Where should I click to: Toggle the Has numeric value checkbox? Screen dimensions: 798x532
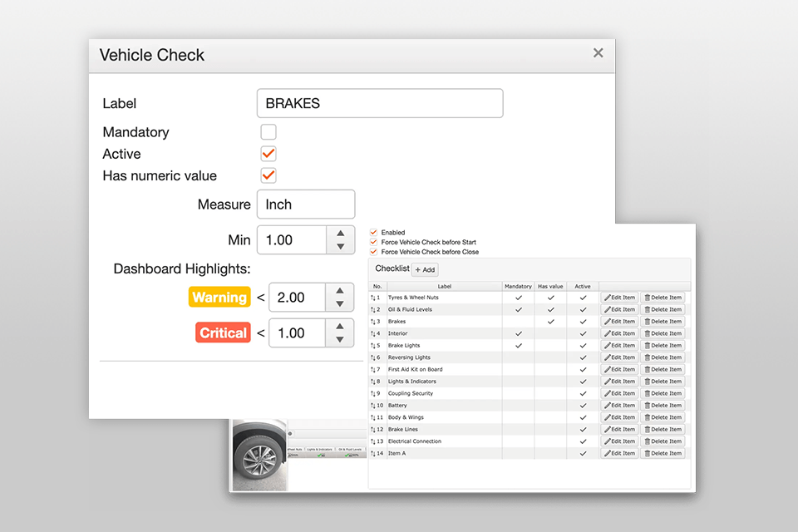(x=268, y=175)
